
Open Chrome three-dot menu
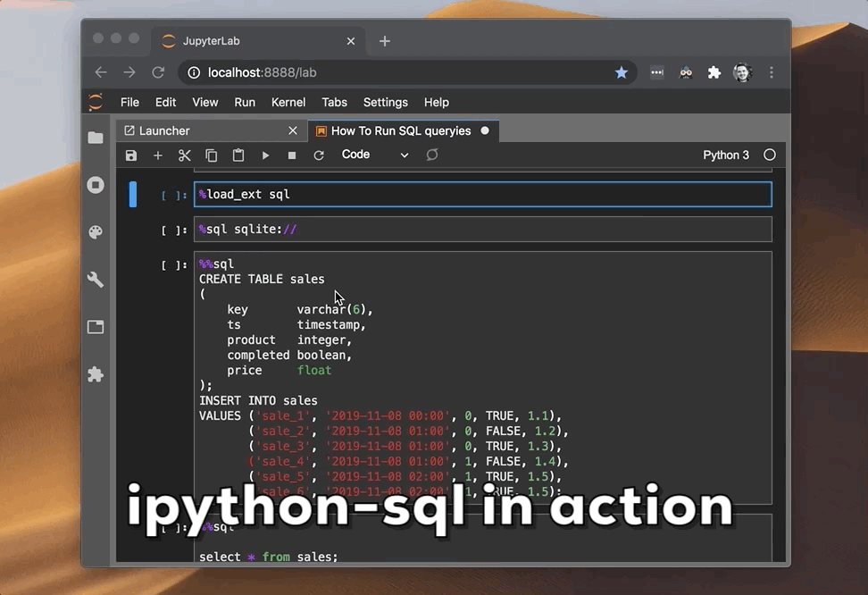pyautogui.click(x=772, y=72)
